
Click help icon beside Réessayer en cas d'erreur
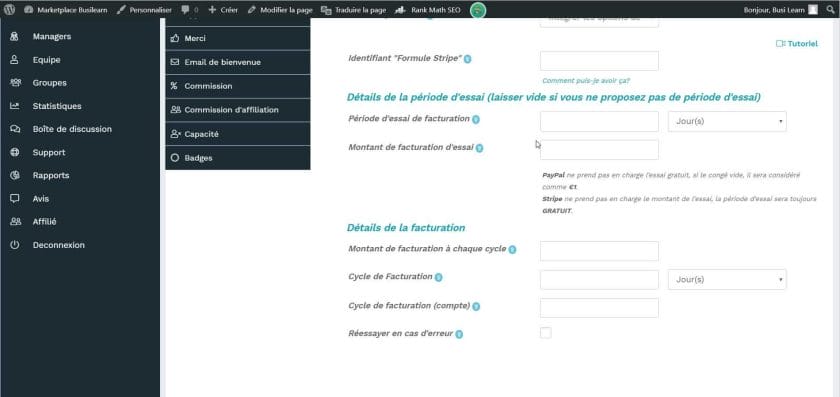click(459, 334)
